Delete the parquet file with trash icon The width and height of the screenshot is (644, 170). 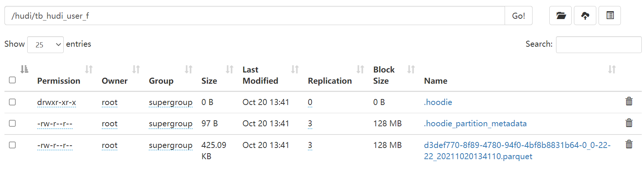(629, 144)
